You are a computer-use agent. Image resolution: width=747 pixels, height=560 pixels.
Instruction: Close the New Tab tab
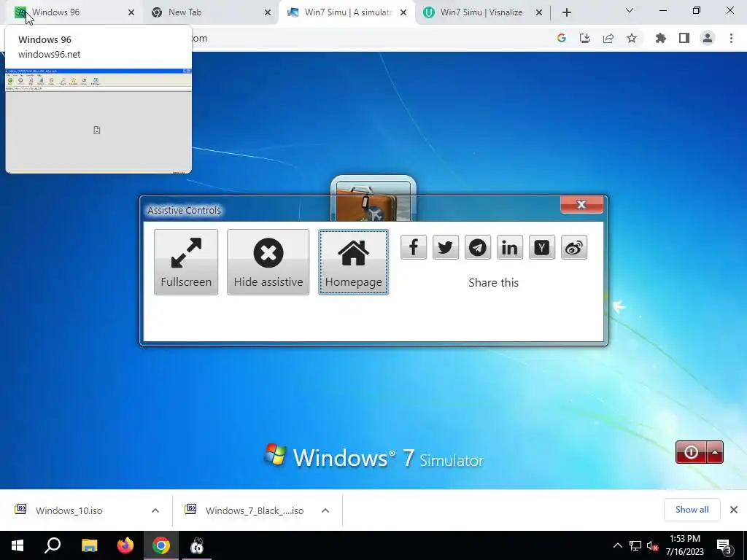coord(268,12)
